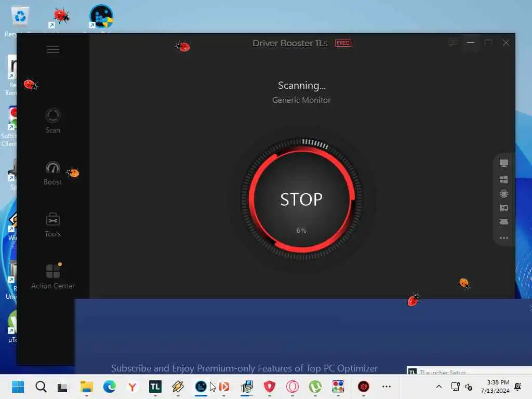
Task: Expand hidden system tray icons
Action: (438, 387)
